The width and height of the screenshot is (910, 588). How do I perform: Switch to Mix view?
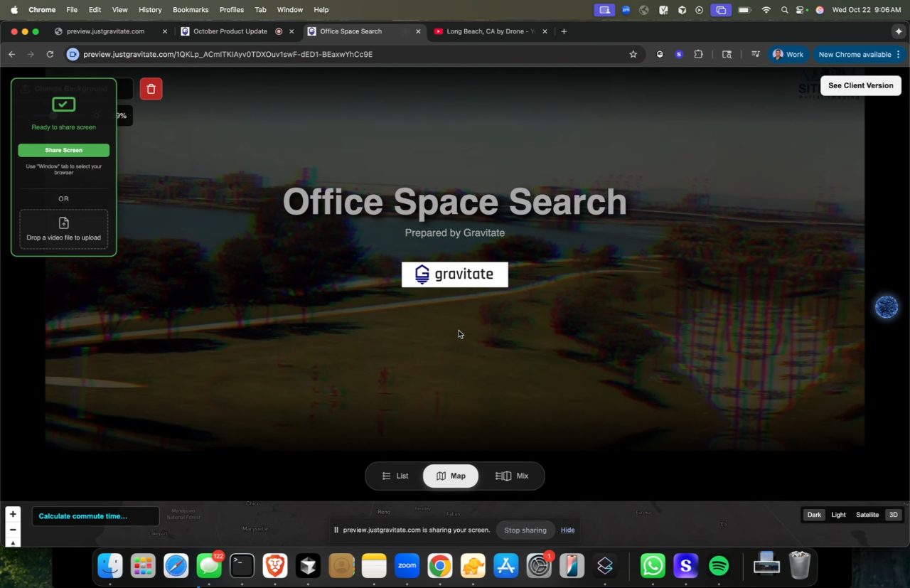pyautogui.click(x=512, y=476)
